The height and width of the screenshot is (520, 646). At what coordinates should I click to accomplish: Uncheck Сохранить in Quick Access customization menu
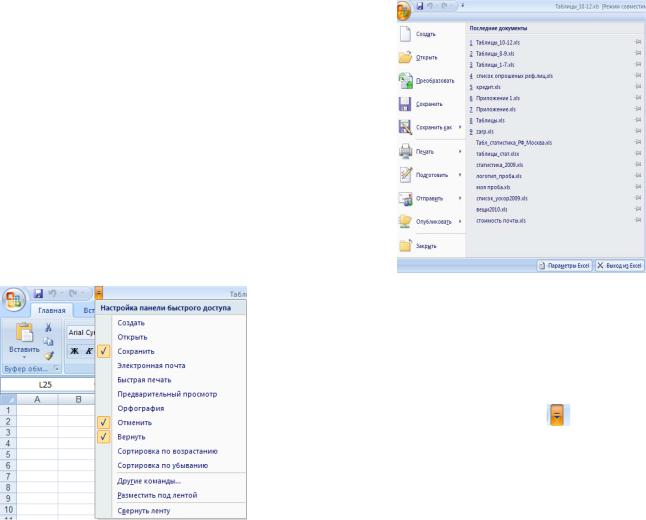104,351
